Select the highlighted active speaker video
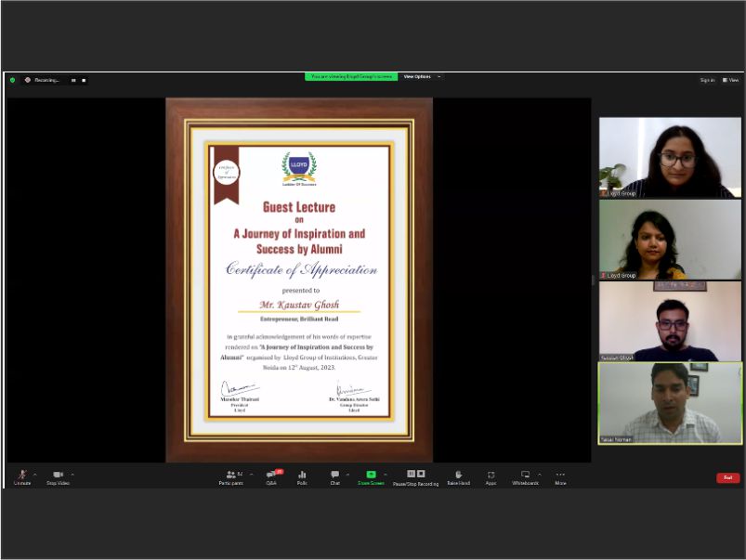The width and height of the screenshot is (746, 560). tap(670, 403)
